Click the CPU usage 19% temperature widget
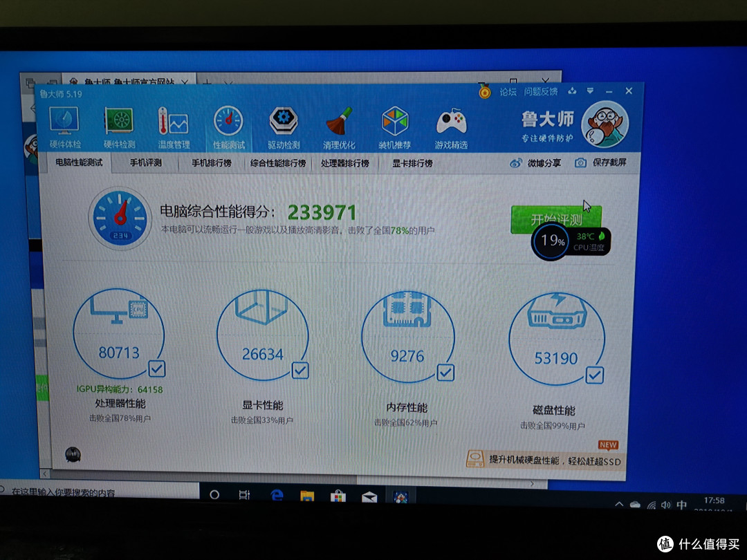The width and height of the screenshot is (747, 560). tap(570, 241)
